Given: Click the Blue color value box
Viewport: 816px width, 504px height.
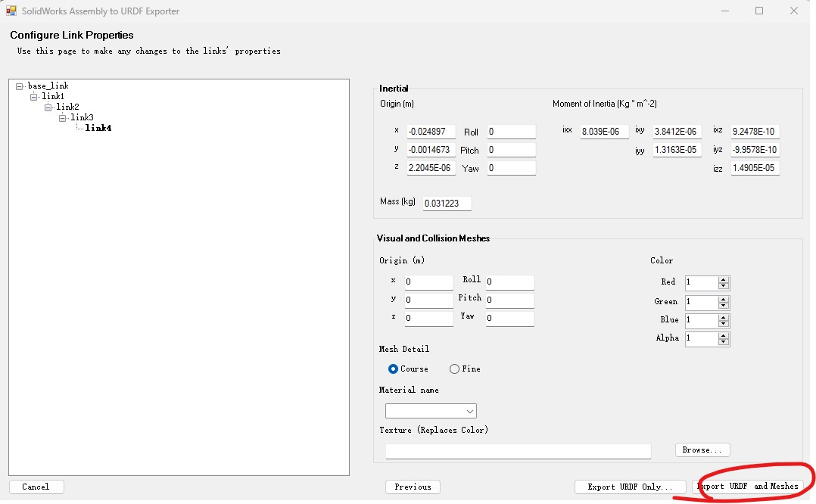Looking at the screenshot, I should point(702,321).
